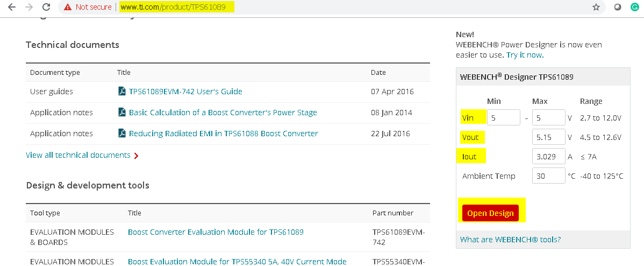This screenshot has height=266, width=644.
Task: Click What are WEBENCH tools link
Action: point(511,239)
